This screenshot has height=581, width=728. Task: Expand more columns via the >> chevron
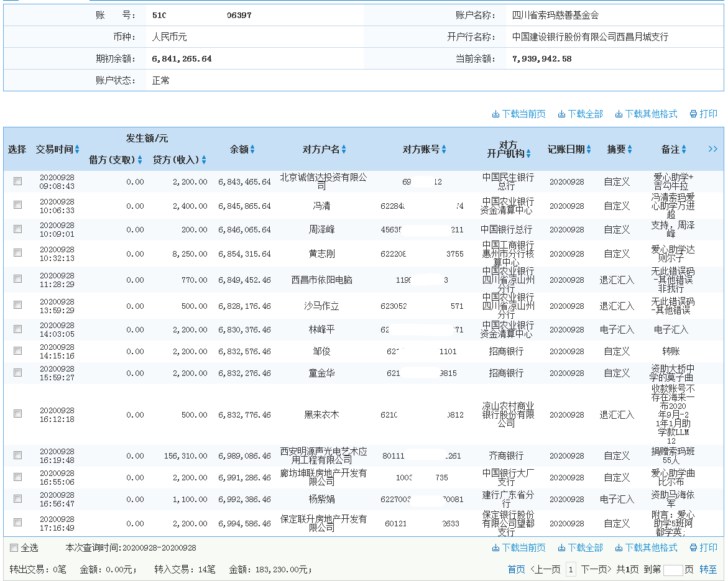pos(713,149)
